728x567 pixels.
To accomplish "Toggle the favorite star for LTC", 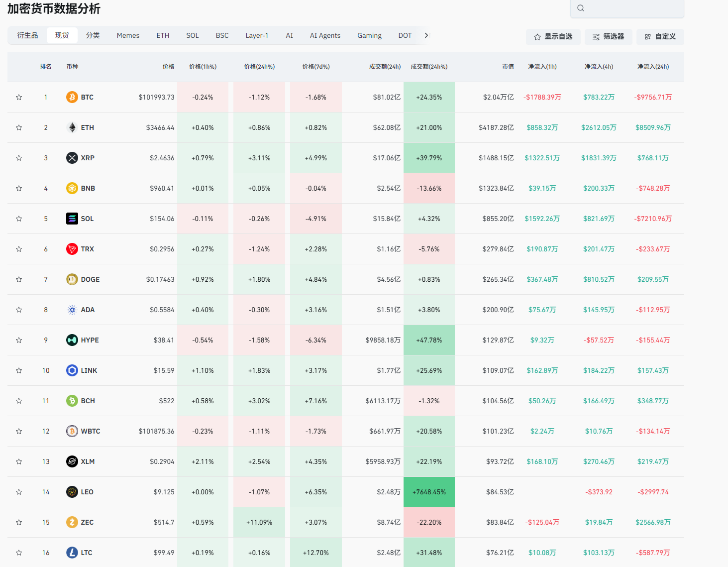I will [19, 553].
